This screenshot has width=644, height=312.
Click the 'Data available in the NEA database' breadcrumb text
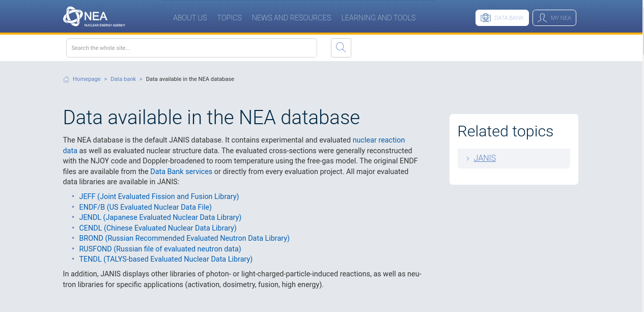click(x=190, y=79)
